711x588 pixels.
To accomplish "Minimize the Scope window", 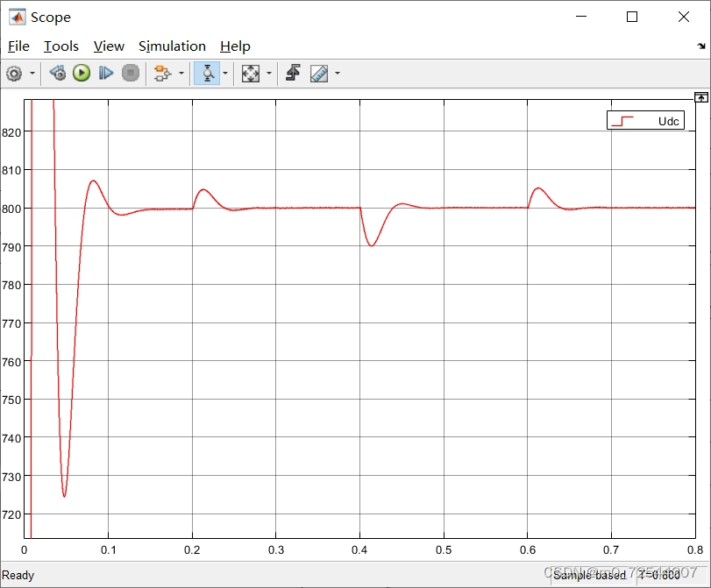I will 581,17.
